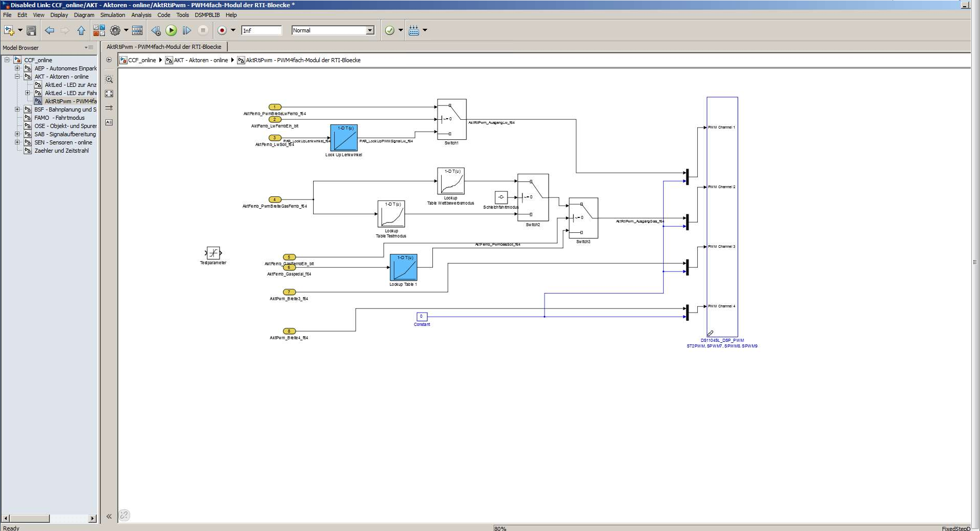
Task: Click the Run simulation play button
Action: [171, 31]
